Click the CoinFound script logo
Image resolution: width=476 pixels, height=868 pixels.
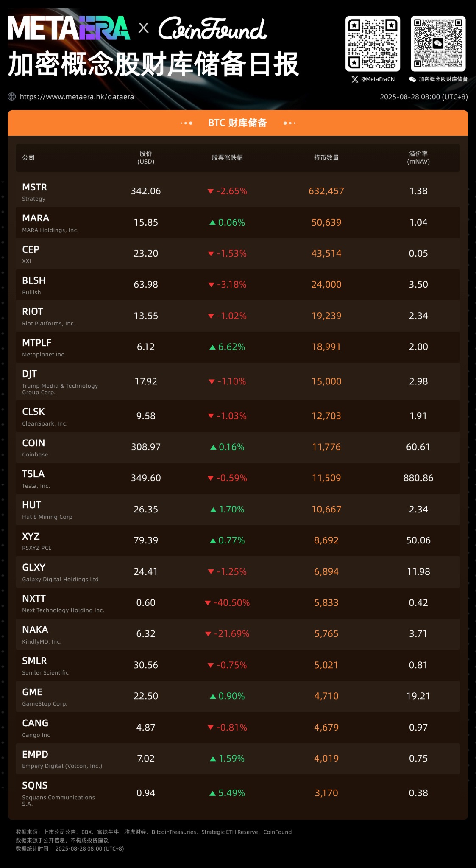pos(212,28)
